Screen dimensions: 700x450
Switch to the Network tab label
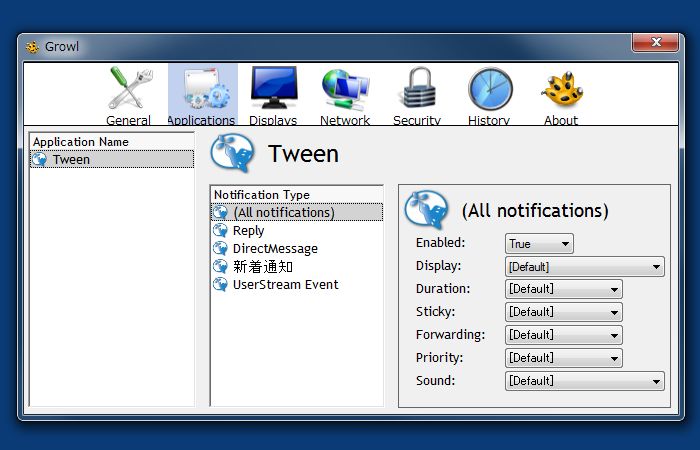345,120
